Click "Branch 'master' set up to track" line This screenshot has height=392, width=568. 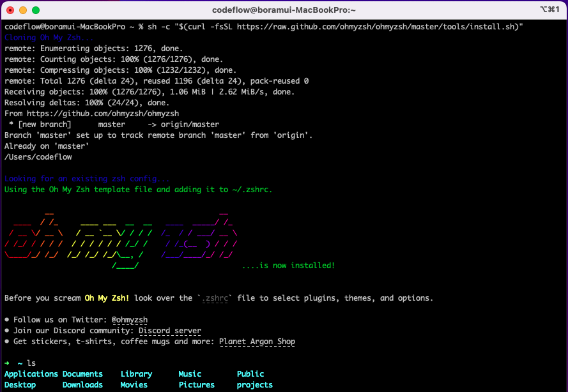158,135
